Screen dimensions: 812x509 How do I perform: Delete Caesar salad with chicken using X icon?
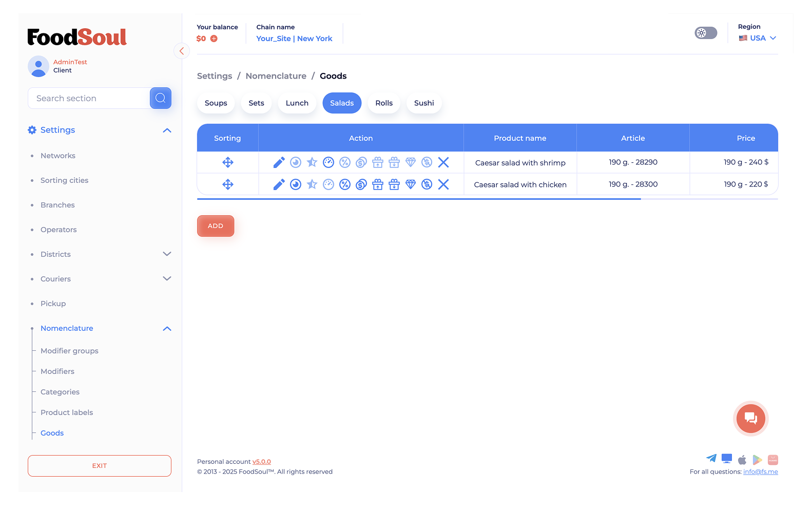[x=443, y=184]
